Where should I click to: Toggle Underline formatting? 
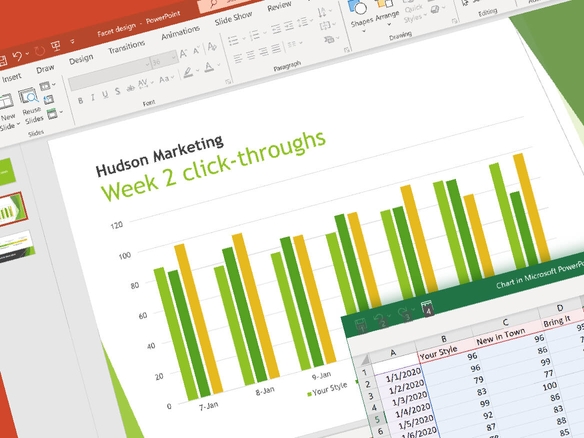pyautogui.click(x=105, y=95)
